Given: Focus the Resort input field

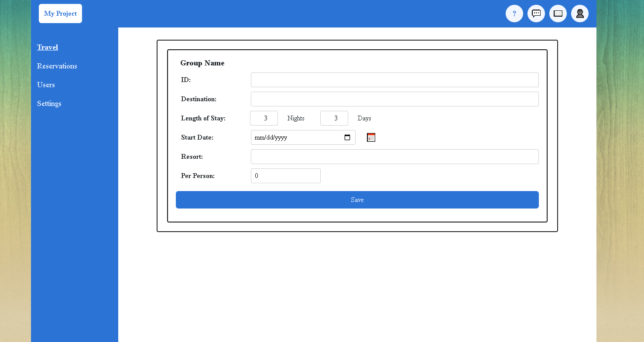Looking at the screenshot, I should pyautogui.click(x=395, y=157).
